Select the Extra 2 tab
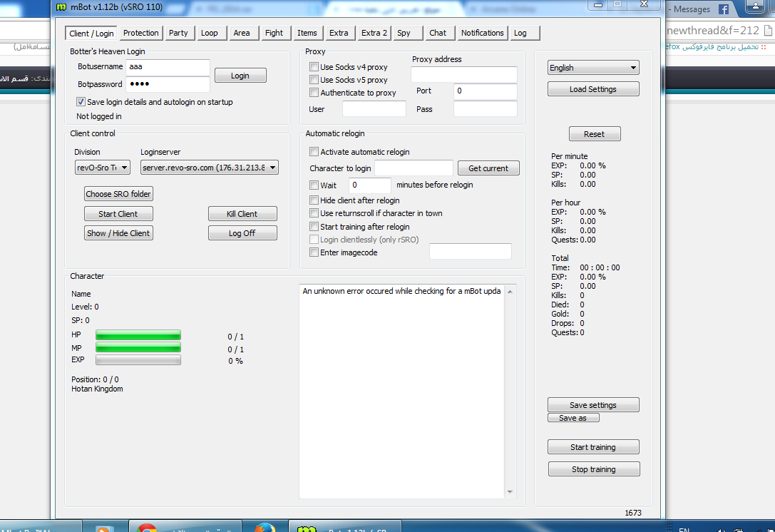775x532 pixels. (374, 33)
